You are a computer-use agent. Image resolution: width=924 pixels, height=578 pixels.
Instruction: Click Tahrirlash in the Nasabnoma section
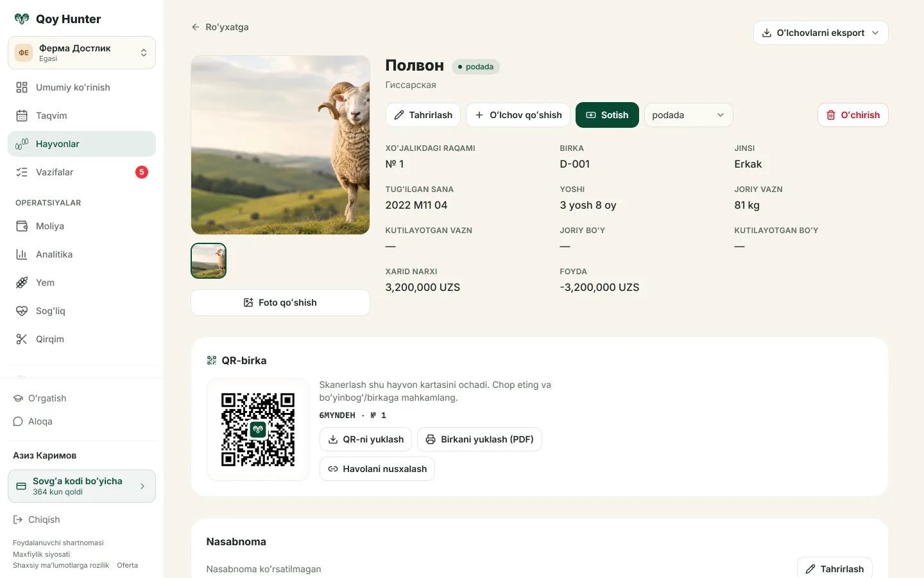coord(835,569)
